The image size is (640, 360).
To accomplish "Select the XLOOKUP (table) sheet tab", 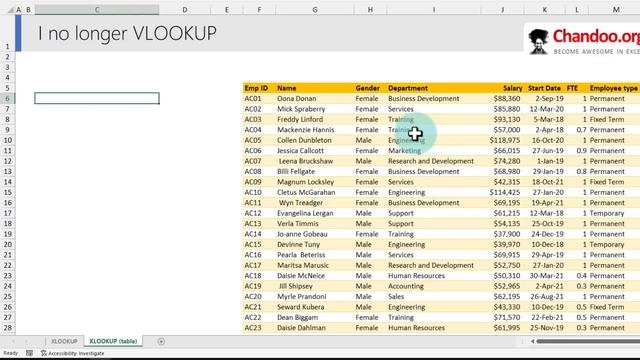I will [113, 341].
